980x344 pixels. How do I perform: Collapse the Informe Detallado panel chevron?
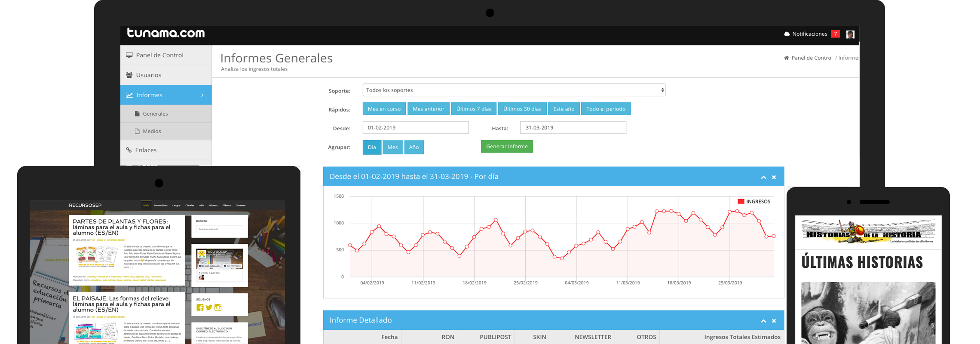[763, 321]
